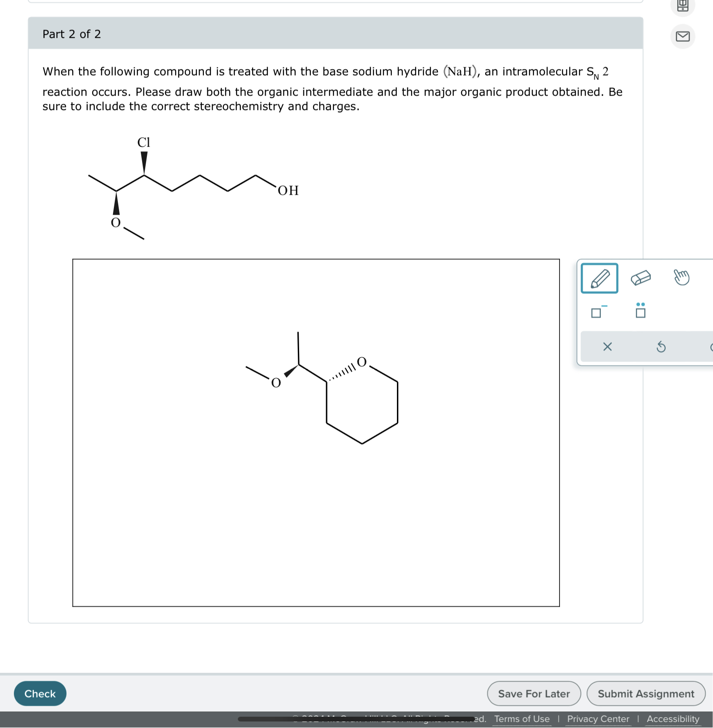Click Save For Later
Screen dimensions: 713x728
click(x=533, y=693)
